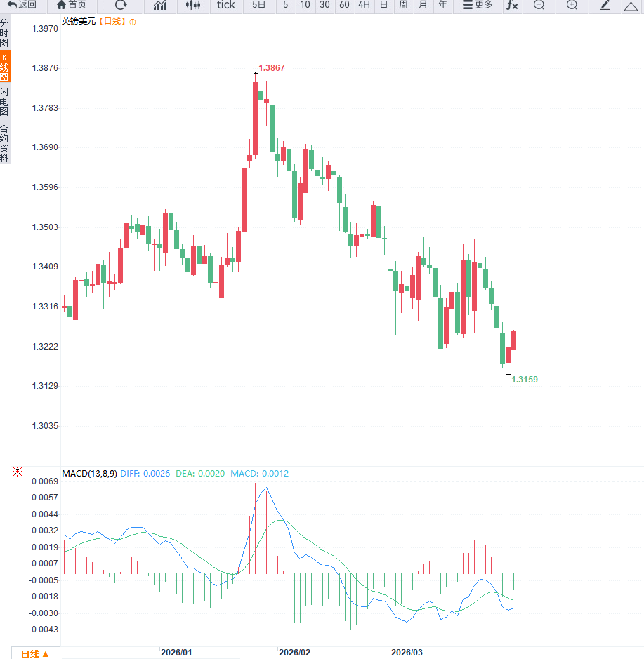
Task: Expand the 日线 period selector at bottom
Action: pos(35,653)
